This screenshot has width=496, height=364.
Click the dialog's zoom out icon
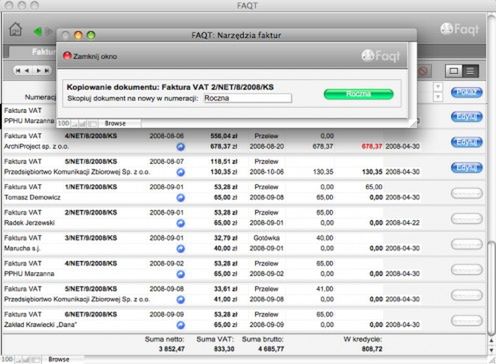coord(74,124)
